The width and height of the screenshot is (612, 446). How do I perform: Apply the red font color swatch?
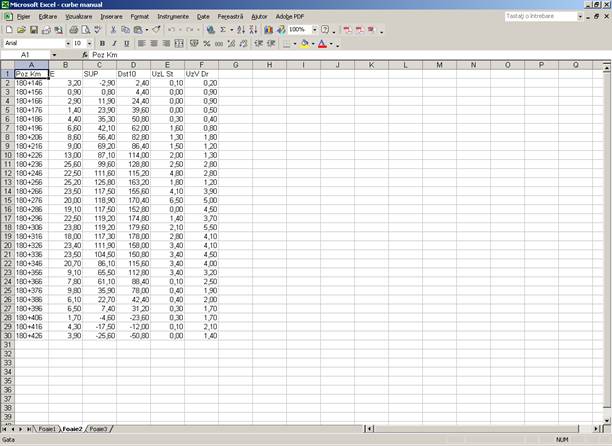pyautogui.click(x=322, y=44)
